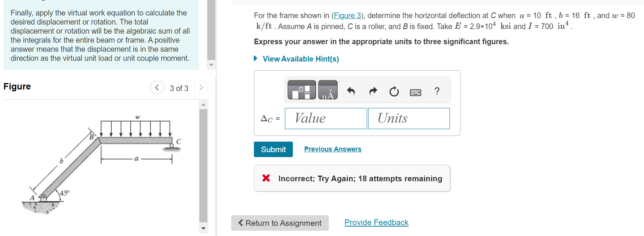Click the help question mark icon

437,91
